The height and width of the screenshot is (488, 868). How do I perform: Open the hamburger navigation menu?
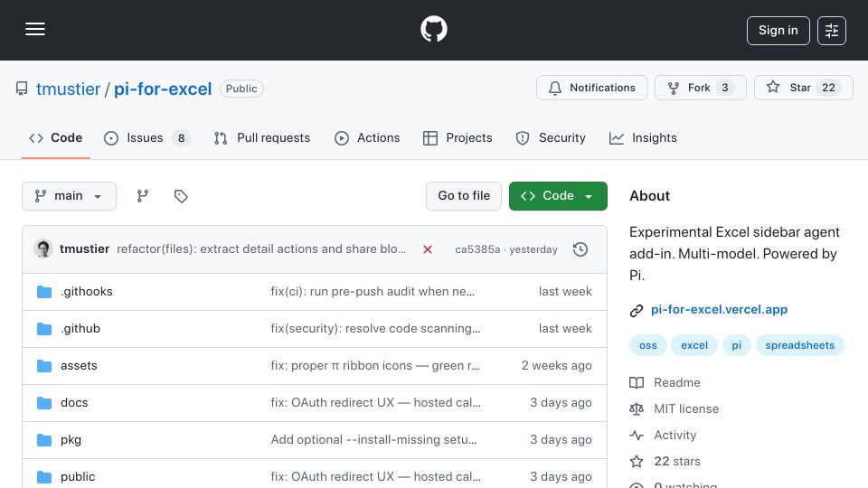35,29
